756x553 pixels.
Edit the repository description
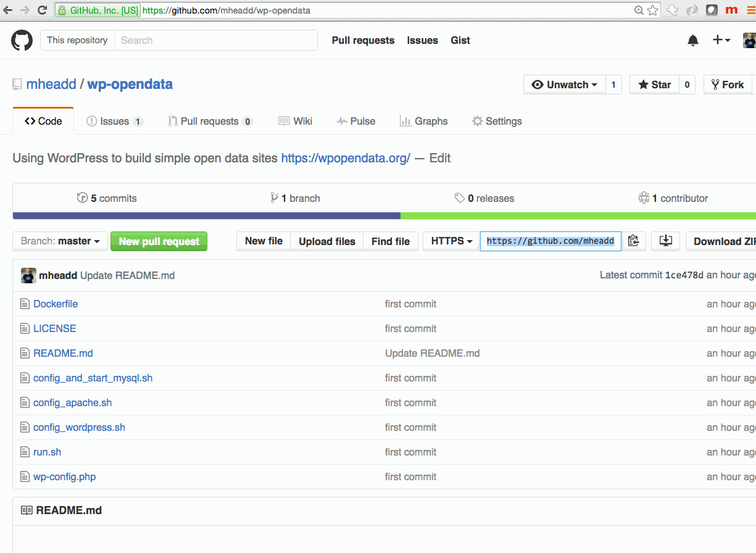click(x=440, y=158)
